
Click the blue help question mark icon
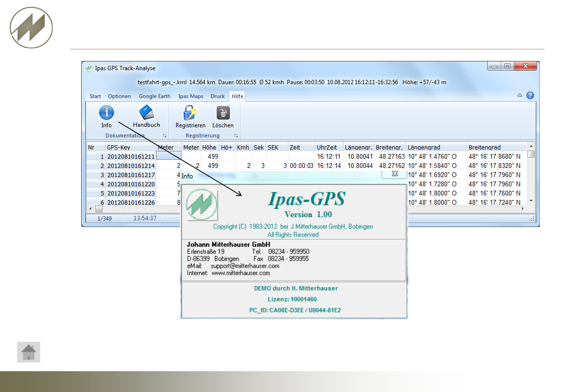pos(530,95)
